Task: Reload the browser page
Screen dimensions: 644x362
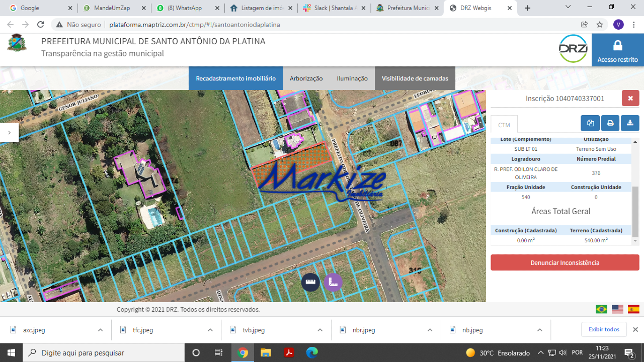Action: 41,24
